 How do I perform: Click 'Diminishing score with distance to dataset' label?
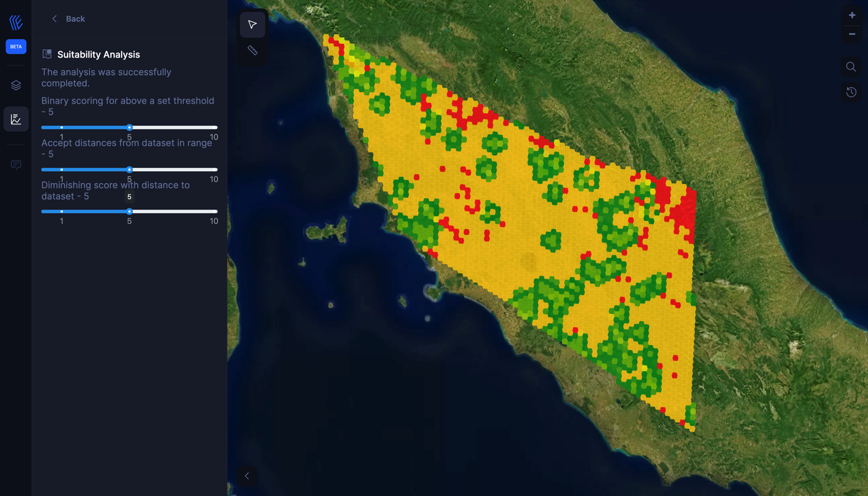coord(116,190)
